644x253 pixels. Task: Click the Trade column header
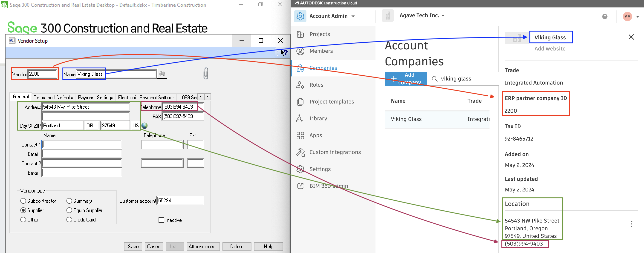click(474, 101)
